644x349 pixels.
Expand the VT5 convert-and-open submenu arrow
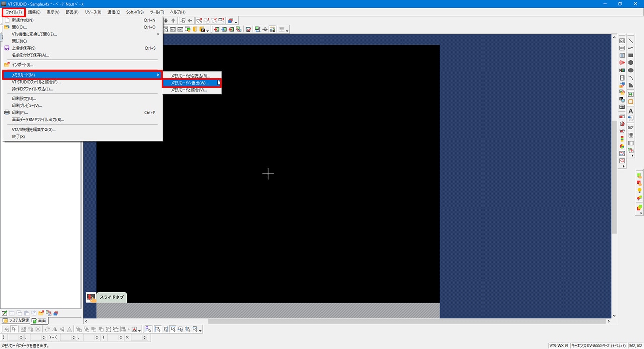[158, 34]
